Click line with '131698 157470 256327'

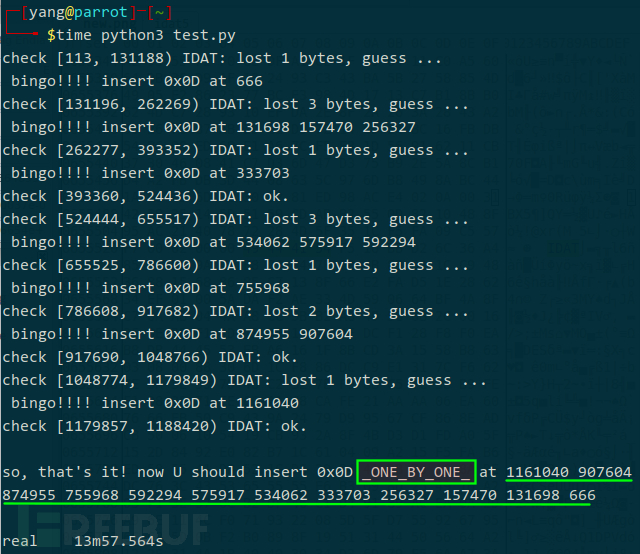pos(213,127)
